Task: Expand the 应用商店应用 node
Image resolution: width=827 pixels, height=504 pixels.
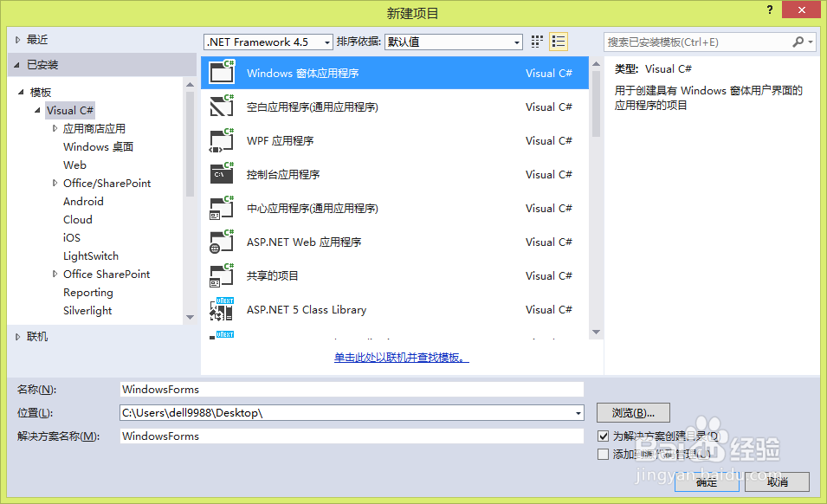Action: [55, 128]
